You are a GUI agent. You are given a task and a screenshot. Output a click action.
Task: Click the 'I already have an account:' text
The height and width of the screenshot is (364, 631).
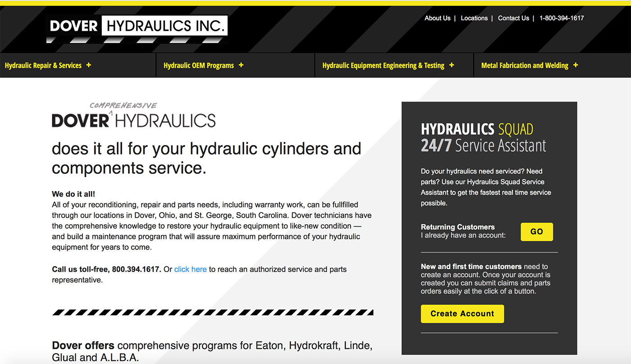coord(463,235)
